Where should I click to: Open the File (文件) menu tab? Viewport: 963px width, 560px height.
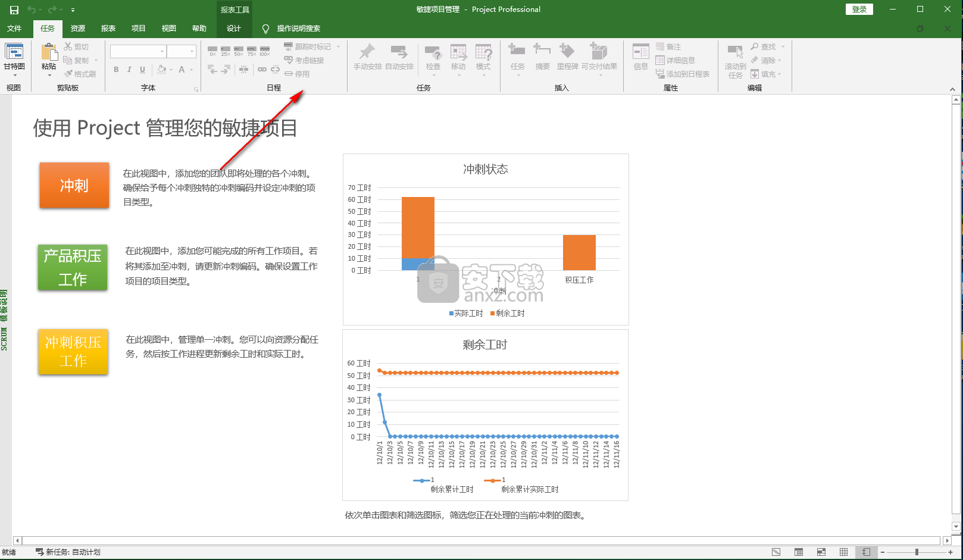pyautogui.click(x=14, y=29)
